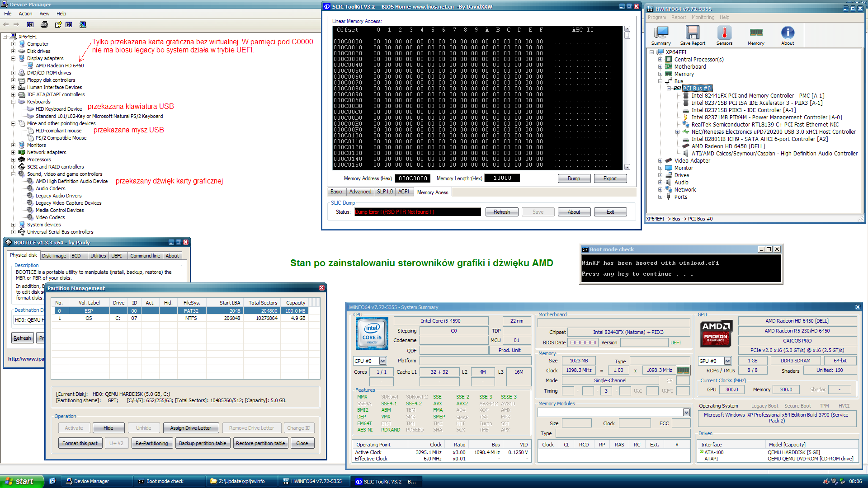Image resolution: width=868 pixels, height=488 pixels.
Task: Expand the Video Adapter node in HWiNFO64
Action: tap(660, 160)
